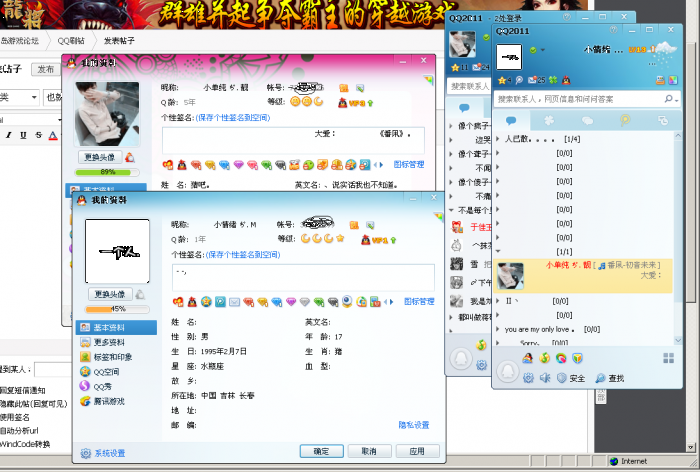Image resolution: width=700 pixels, height=472 pixels.
Task: Click 应用 button in front profile window
Action: point(417,451)
